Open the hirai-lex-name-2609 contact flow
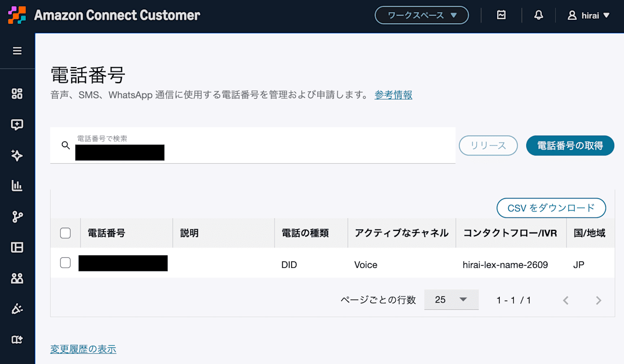The height and width of the screenshot is (364, 624). point(505,265)
